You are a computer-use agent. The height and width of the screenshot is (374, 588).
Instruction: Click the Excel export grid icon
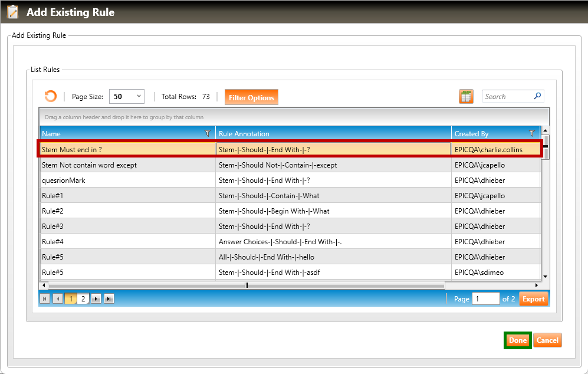pyautogui.click(x=466, y=97)
